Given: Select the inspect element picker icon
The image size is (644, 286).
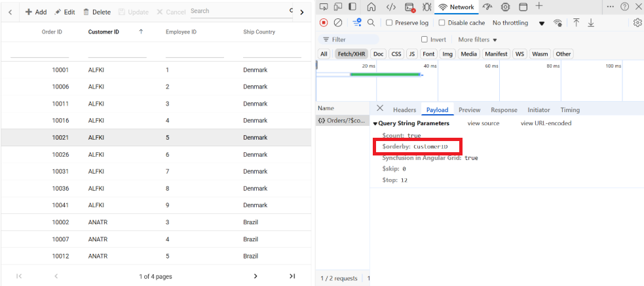Looking at the screenshot, I should pyautogui.click(x=324, y=7).
